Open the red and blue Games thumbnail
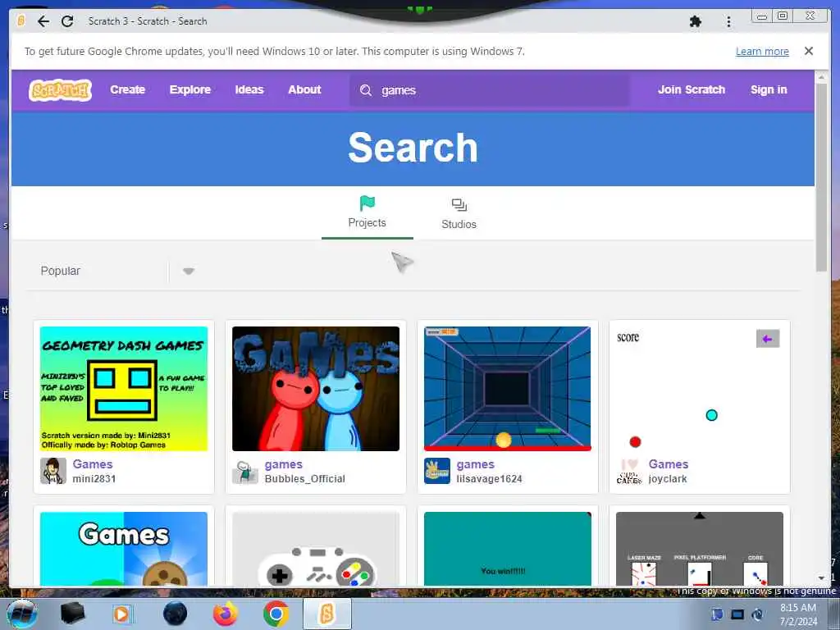Viewport: 840px width, 630px height. coord(316,389)
